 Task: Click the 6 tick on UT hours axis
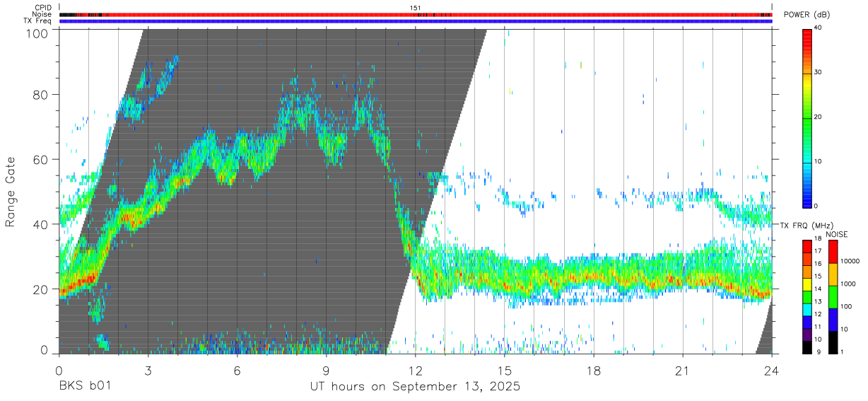coord(237,371)
